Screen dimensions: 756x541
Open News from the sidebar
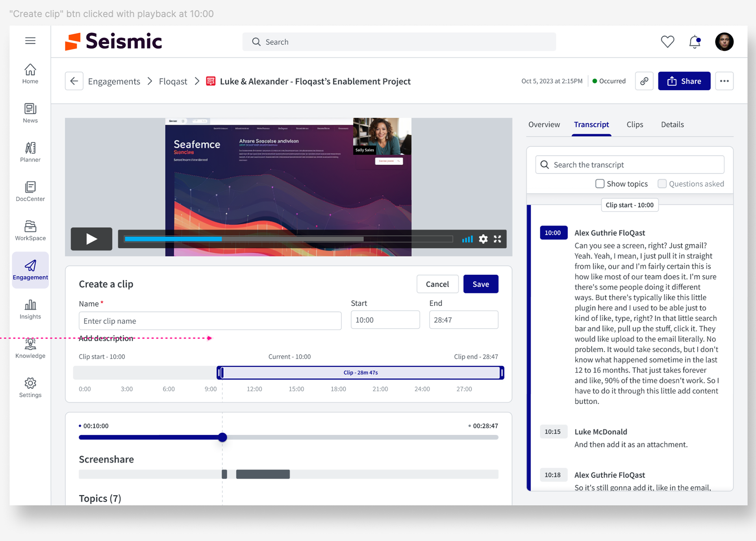point(30,113)
